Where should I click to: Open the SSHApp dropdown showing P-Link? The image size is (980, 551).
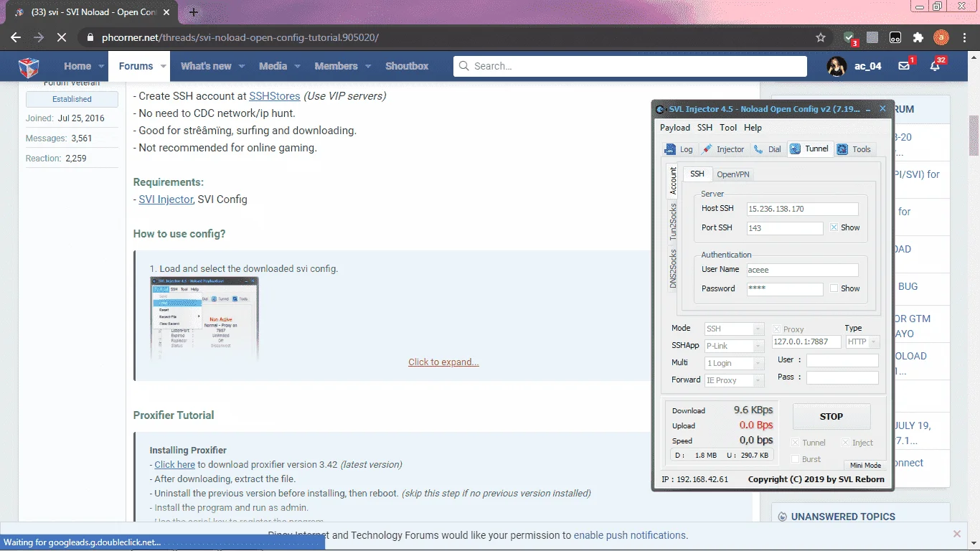tap(734, 346)
